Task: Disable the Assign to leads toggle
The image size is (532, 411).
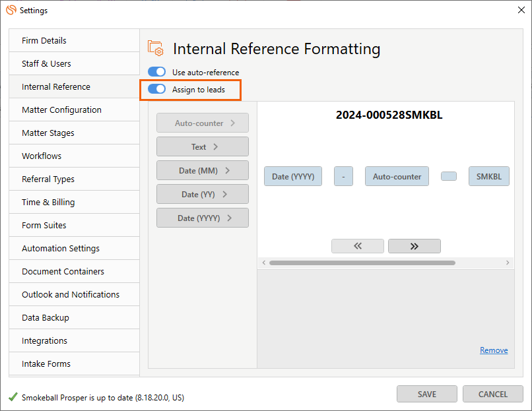Action: [x=156, y=89]
